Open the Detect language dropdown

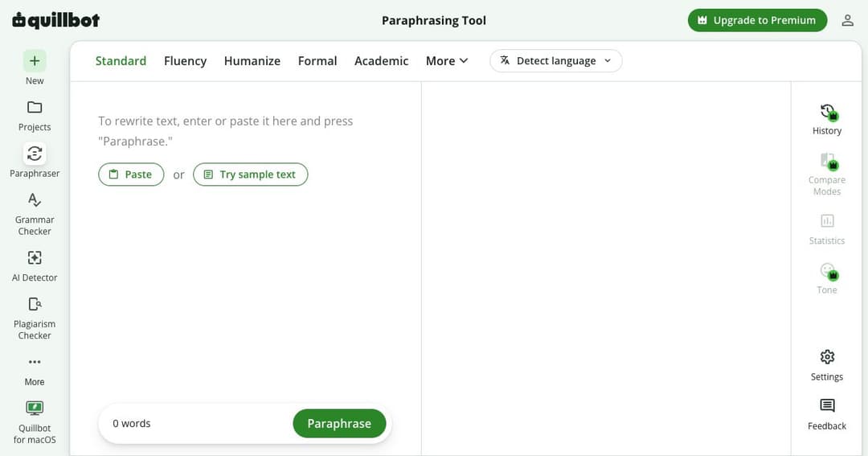(x=556, y=61)
